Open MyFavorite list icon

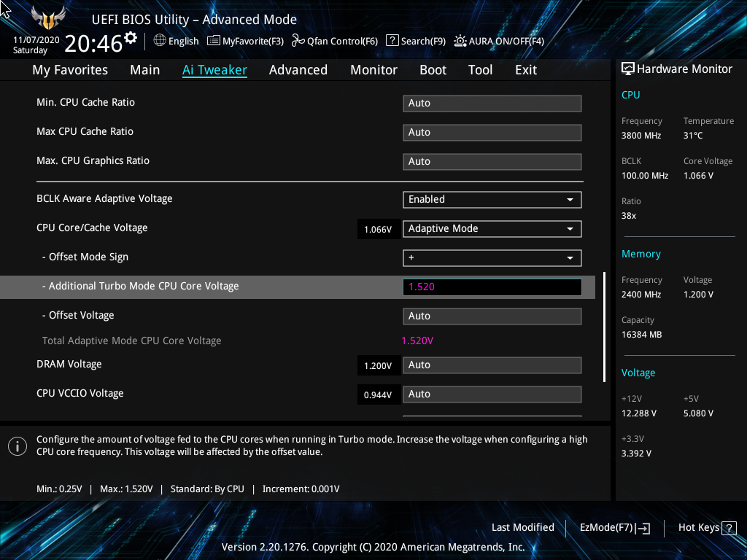click(214, 41)
